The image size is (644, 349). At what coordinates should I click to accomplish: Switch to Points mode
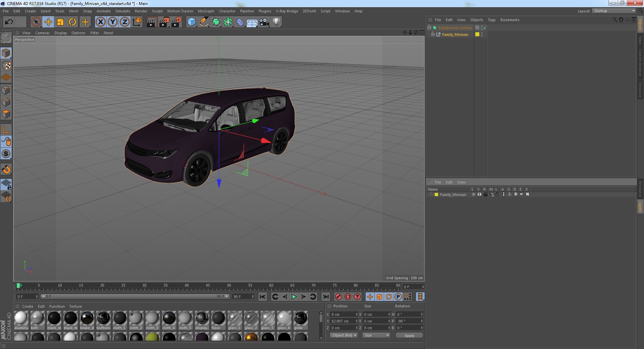pyautogui.click(x=6, y=90)
